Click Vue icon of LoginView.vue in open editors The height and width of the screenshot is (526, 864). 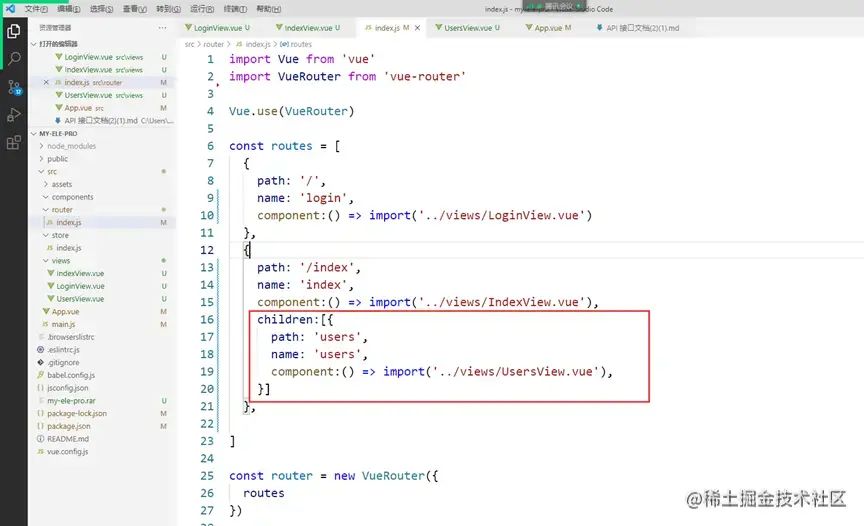pos(58,57)
